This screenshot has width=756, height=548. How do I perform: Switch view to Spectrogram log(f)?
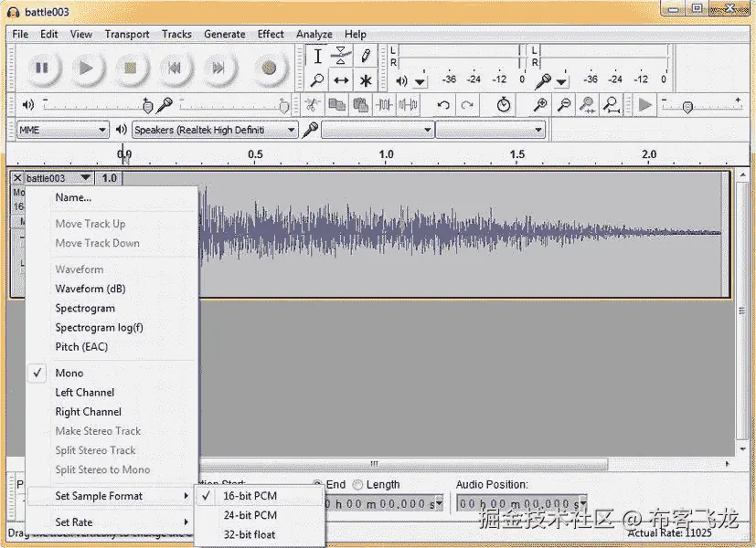point(112,328)
